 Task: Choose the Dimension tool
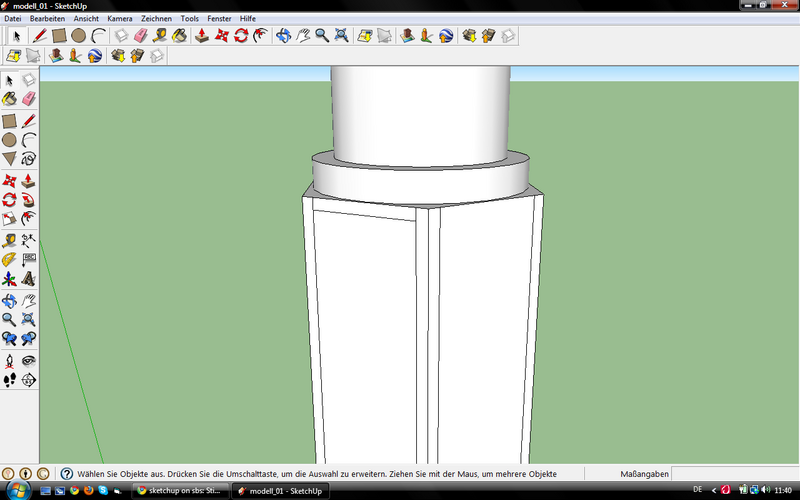tap(29, 239)
